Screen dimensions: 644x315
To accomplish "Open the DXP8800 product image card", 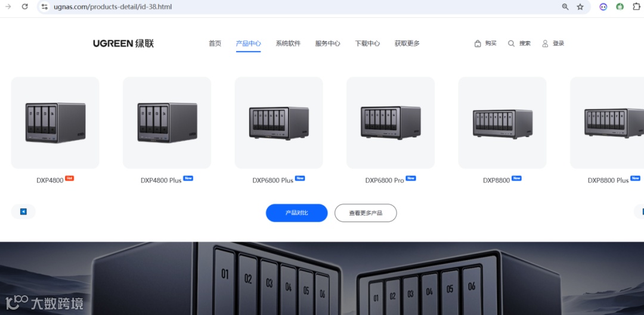I will click(x=502, y=123).
